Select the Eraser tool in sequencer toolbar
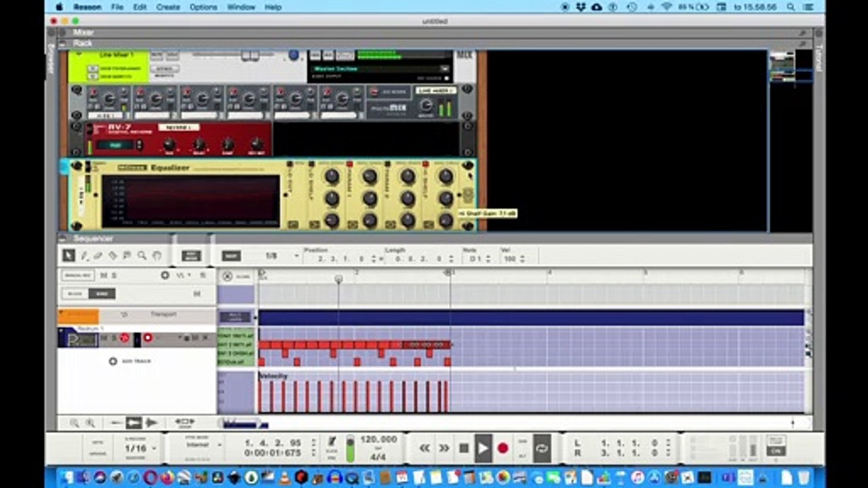 click(98, 256)
